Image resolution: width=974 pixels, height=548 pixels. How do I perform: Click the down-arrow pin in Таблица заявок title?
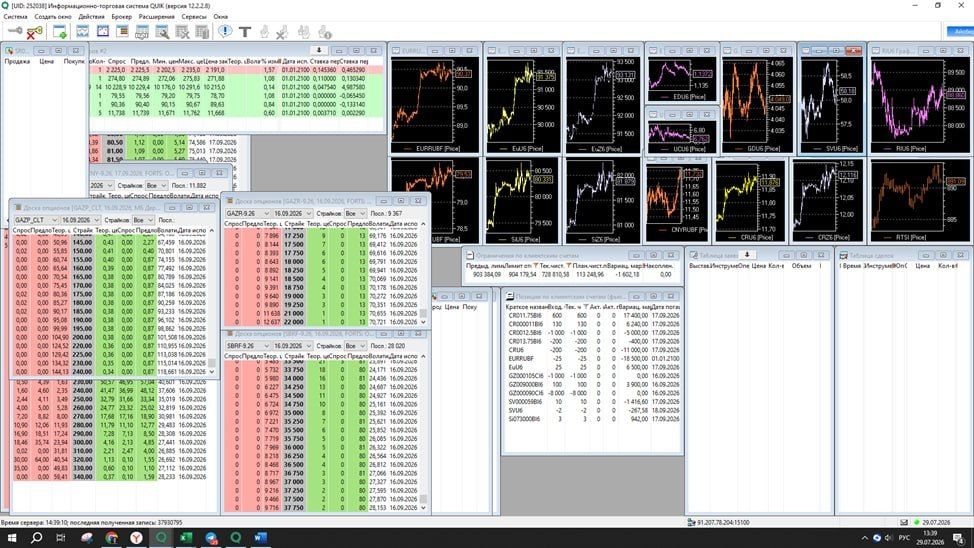tap(747, 255)
